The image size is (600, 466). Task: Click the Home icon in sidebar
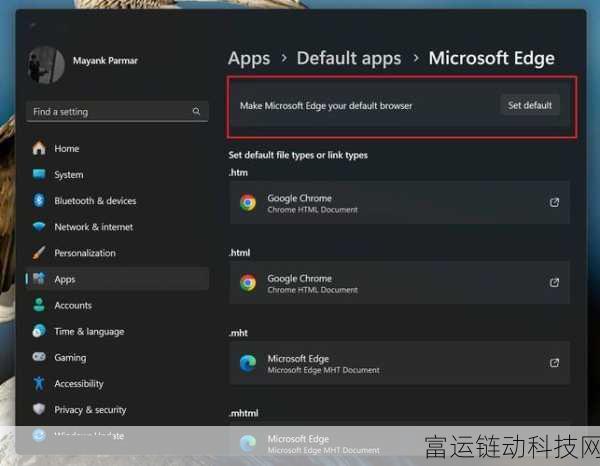(x=39, y=148)
